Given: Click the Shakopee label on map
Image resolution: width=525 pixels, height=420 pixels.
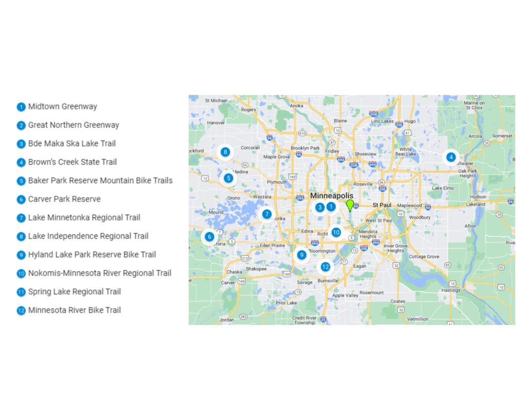Looking at the screenshot, I should [x=256, y=269].
